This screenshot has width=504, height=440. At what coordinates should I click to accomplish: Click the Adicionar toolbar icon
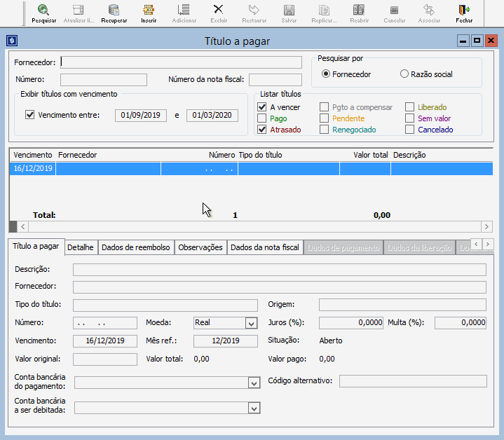(184, 12)
